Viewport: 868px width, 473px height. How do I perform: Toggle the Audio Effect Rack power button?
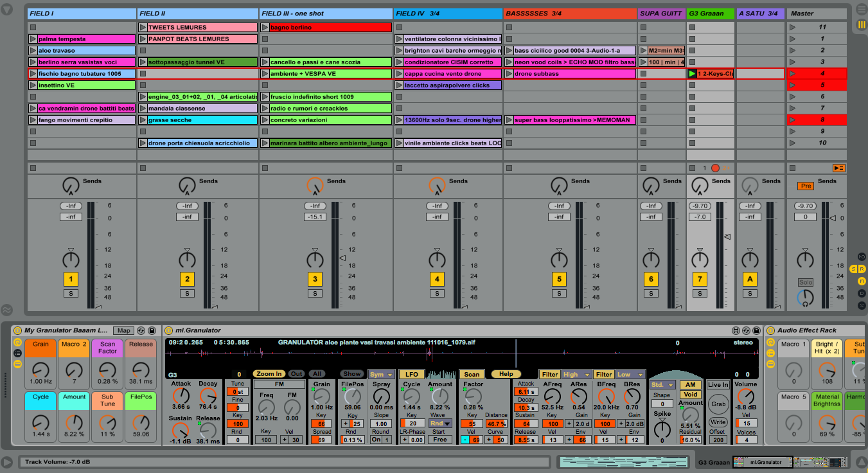[x=770, y=330]
